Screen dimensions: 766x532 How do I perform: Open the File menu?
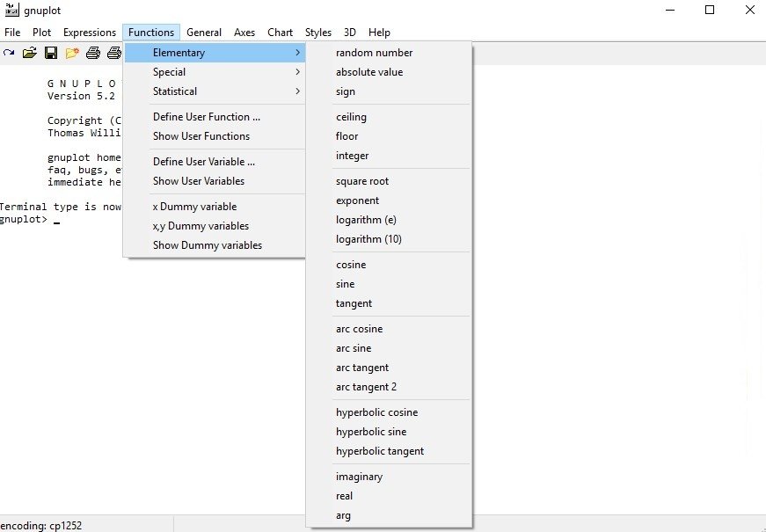click(x=12, y=33)
